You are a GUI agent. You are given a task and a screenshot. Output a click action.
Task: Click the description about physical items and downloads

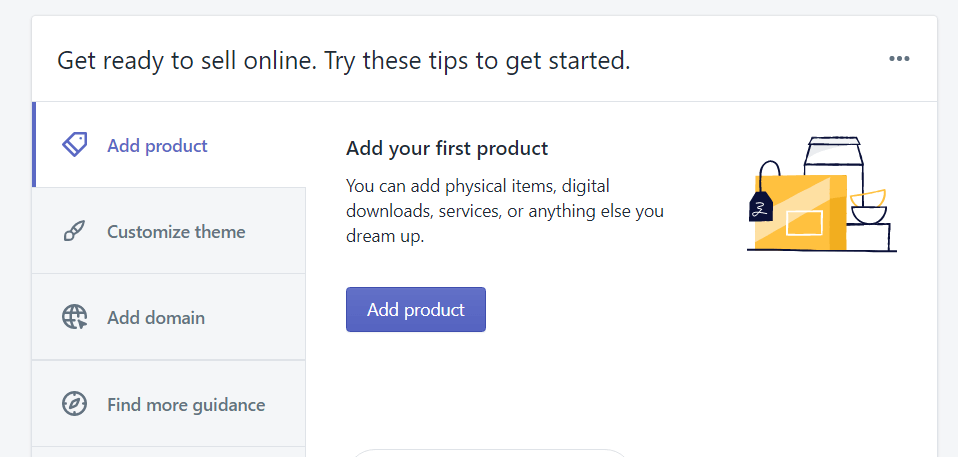click(x=505, y=211)
